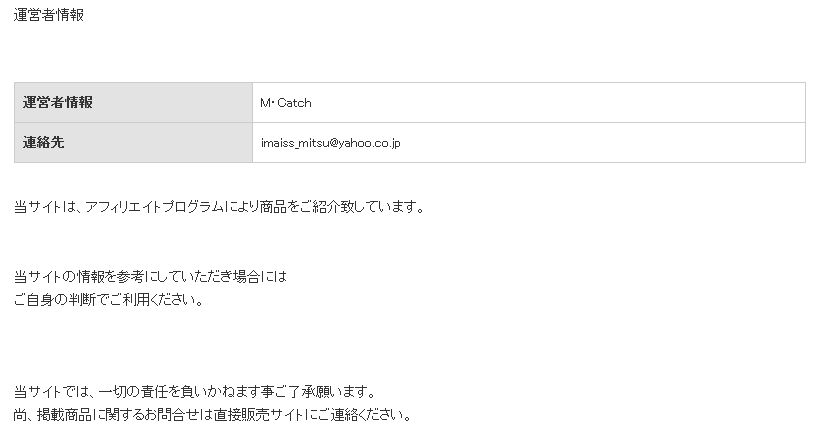Click the word 掲載商品 in final line
Image resolution: width=816 pixels, height=439 pixels.
tap(64, 415)
